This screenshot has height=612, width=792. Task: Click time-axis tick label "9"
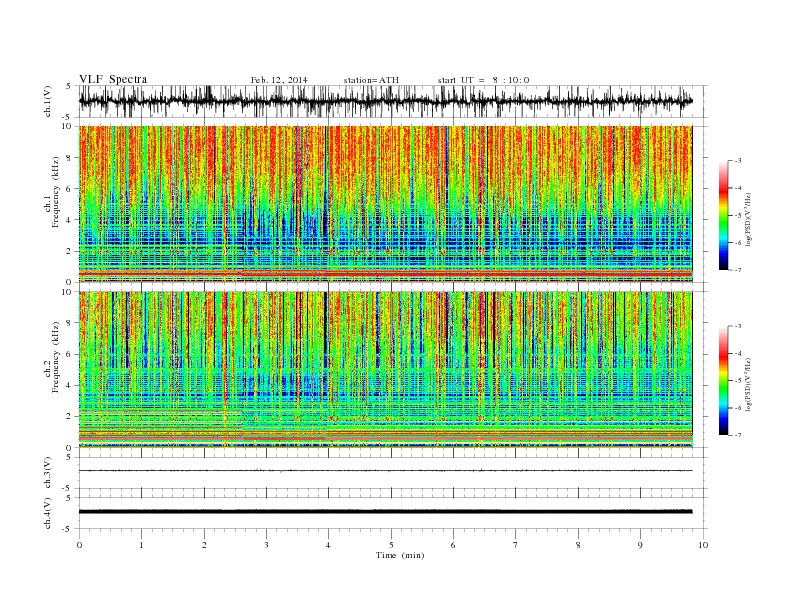coord(640,545)
